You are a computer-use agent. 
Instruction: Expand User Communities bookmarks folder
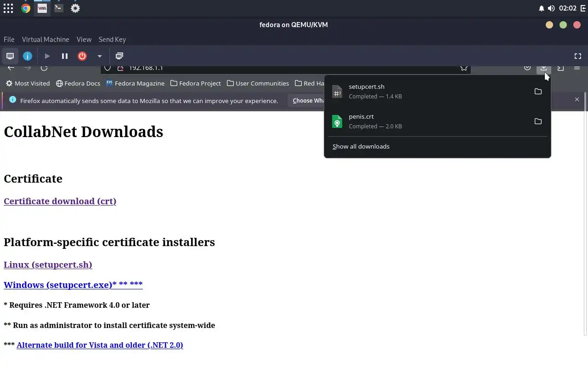tap(258, 83)
